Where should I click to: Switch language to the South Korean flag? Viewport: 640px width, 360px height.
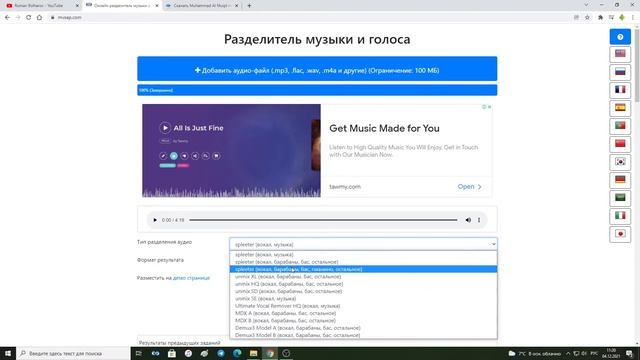[620, 162]
